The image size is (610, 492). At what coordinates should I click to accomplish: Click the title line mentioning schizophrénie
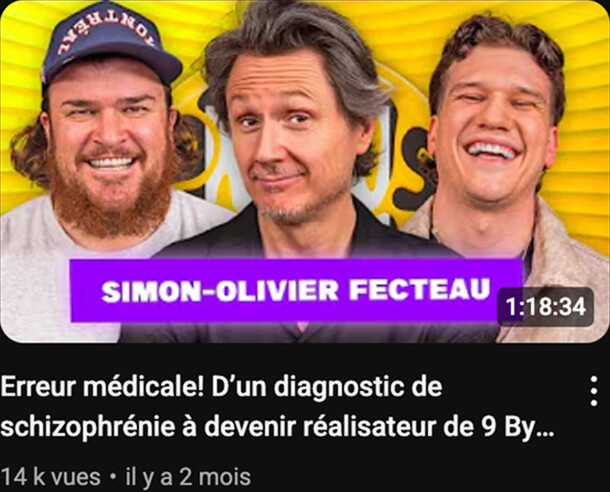[x=277, y=427]
